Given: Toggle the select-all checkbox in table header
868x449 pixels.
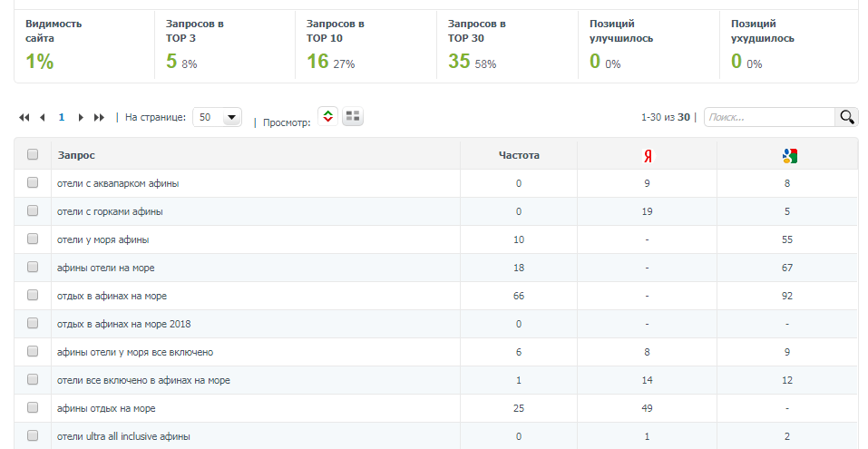Looking at the screenshot, I should [33, 155].
